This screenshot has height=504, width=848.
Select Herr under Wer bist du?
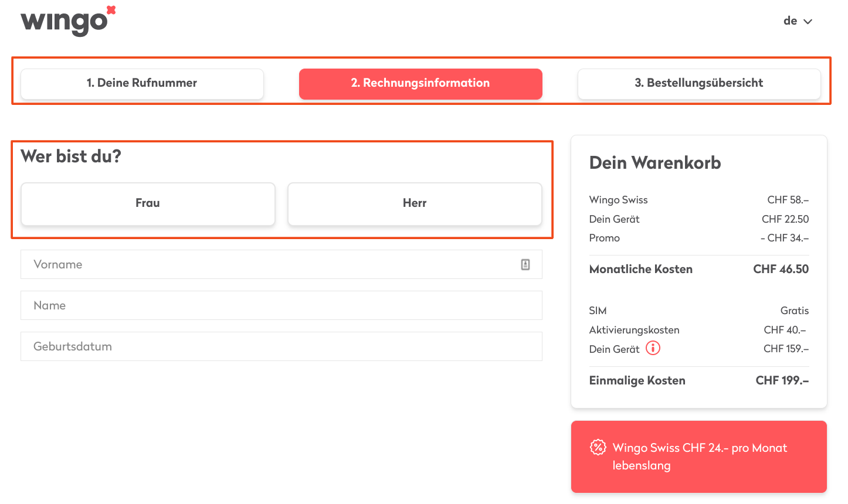pos(415,203)
